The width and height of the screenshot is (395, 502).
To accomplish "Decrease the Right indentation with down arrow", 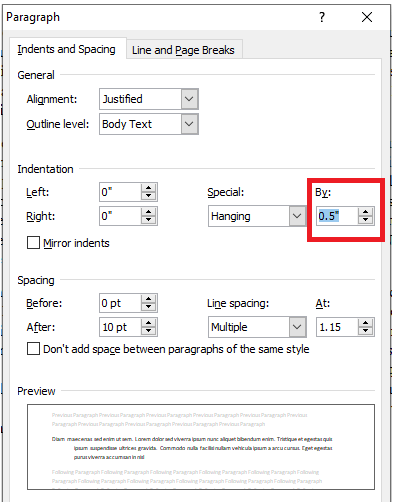I will 148,220.
